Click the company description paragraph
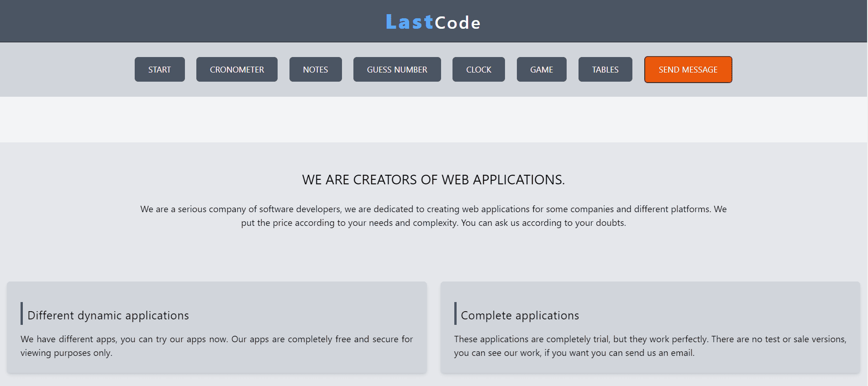868x386 pixels. pos(433,216)
